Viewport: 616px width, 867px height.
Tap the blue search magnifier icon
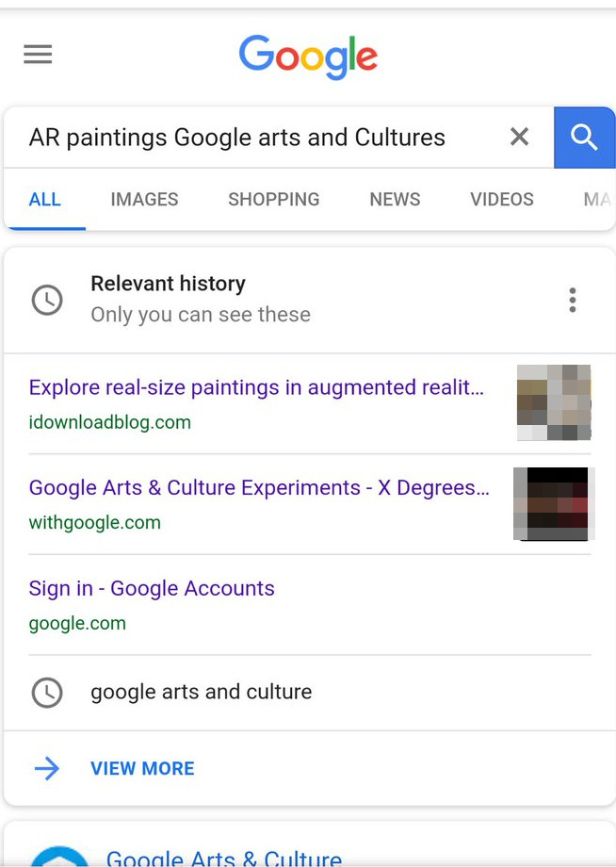(584, 138)
